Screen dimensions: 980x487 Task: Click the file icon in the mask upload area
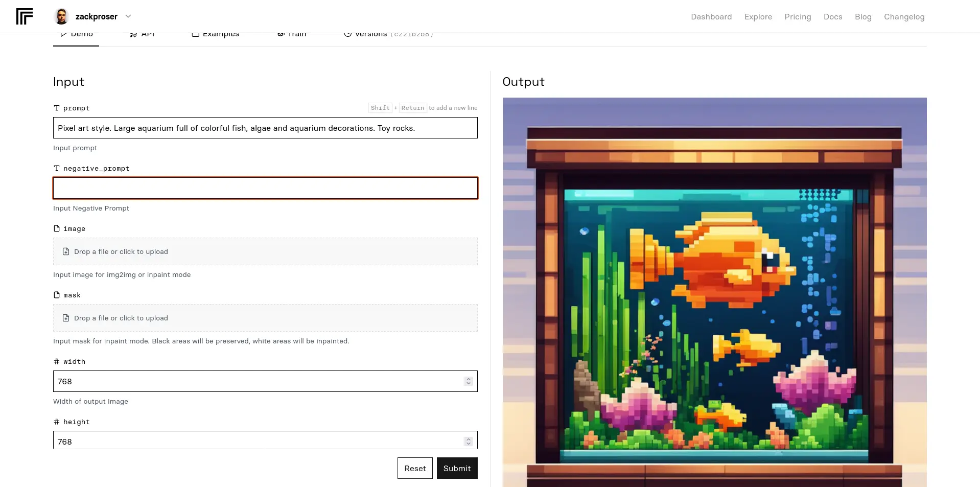point(66,318)
